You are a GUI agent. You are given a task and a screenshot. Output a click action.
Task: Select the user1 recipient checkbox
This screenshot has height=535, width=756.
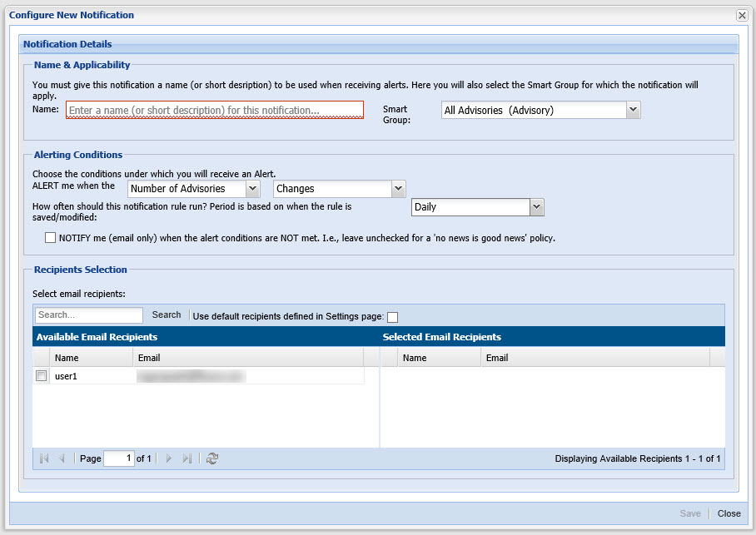(41, 376)
